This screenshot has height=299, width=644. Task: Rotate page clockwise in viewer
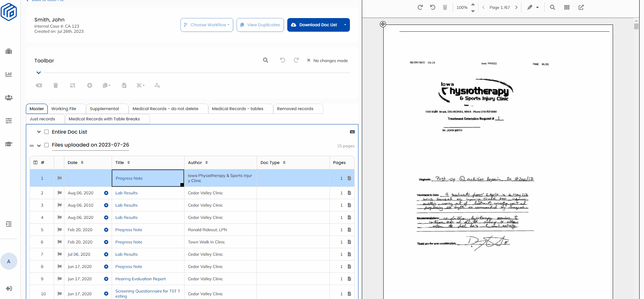pos(420,7)
